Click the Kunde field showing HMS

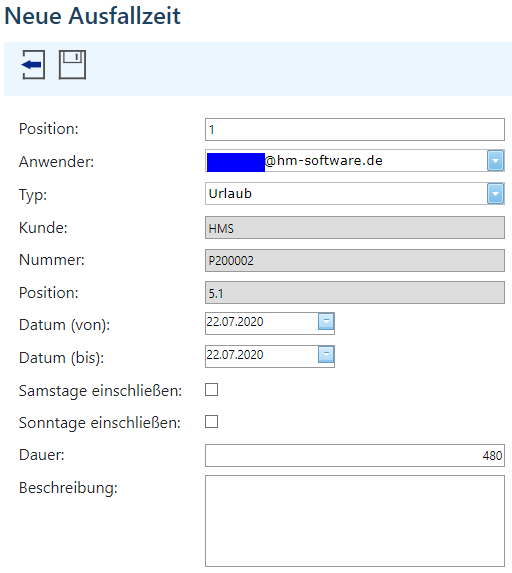(354, 227)
